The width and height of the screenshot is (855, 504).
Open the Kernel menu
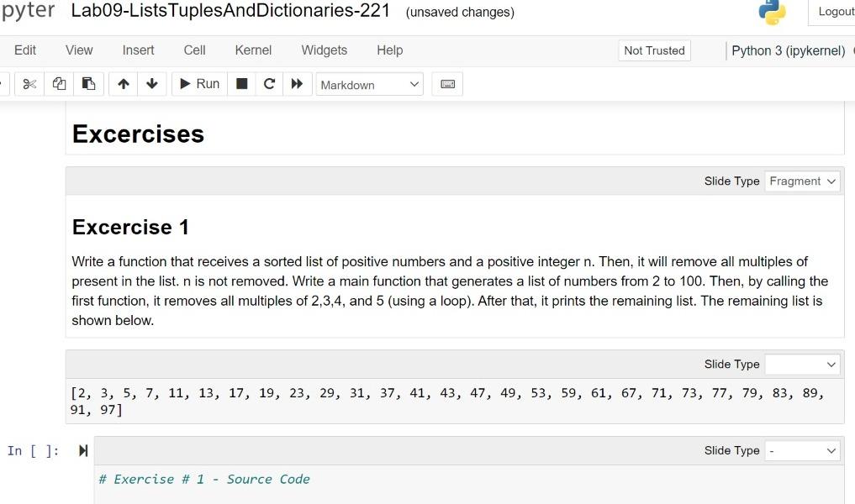[x=253, y=50]
